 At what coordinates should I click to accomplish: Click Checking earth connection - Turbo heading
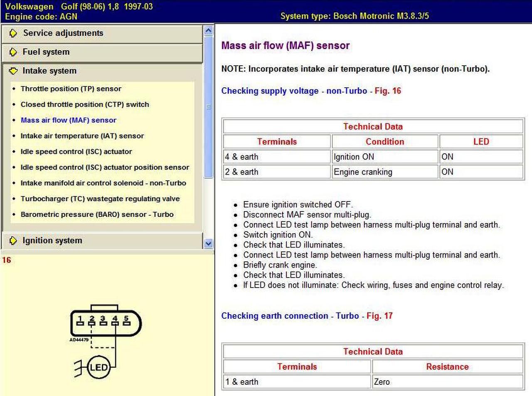coord(290,316)
